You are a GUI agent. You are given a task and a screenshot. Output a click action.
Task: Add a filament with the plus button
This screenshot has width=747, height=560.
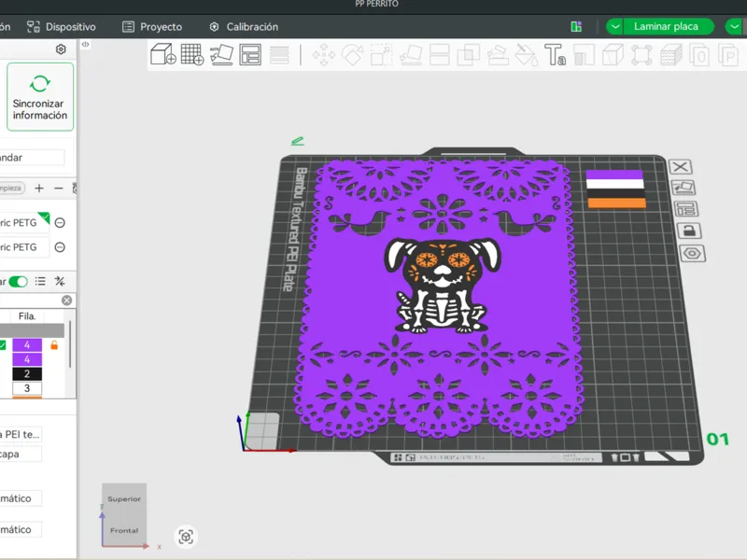pyautogui.click(x=39, y=189)
